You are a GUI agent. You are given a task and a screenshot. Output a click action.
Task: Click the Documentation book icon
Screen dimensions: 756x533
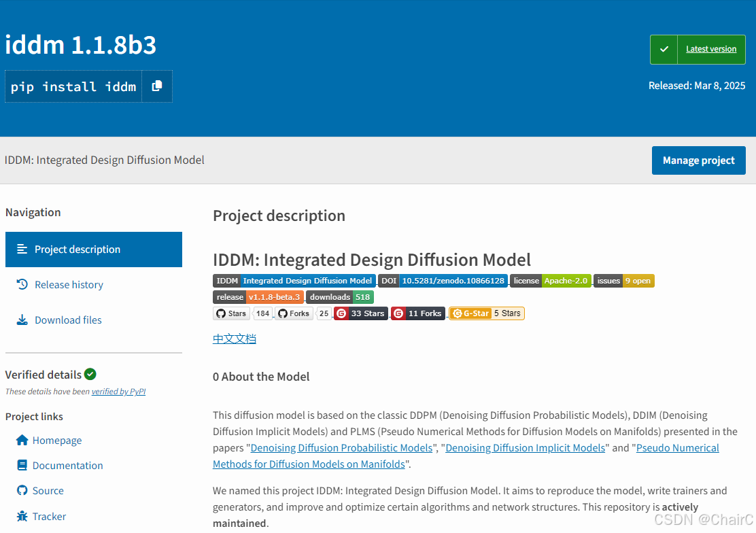point(22,465)
